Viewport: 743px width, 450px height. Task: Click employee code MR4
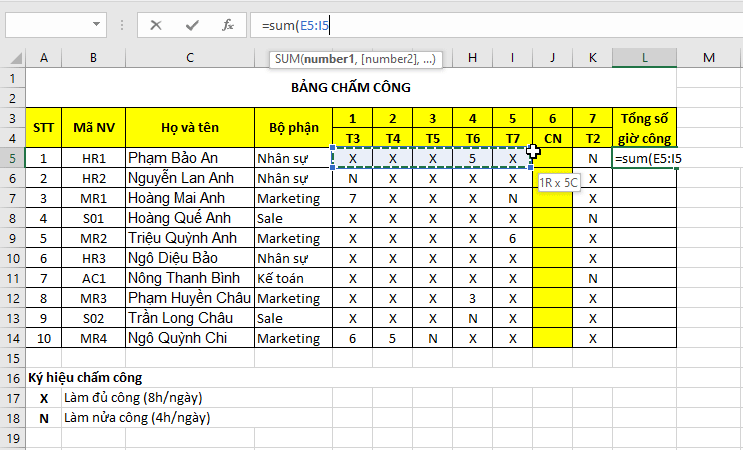(94, 338)
